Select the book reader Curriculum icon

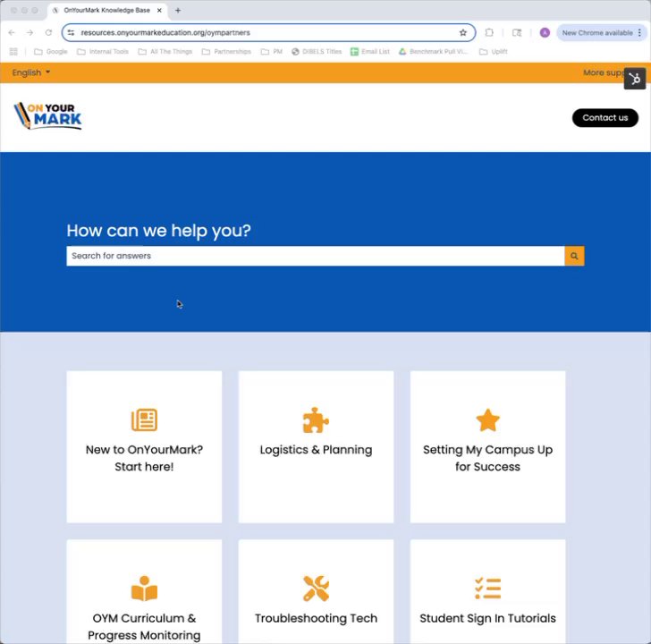(x=144, y=589)
